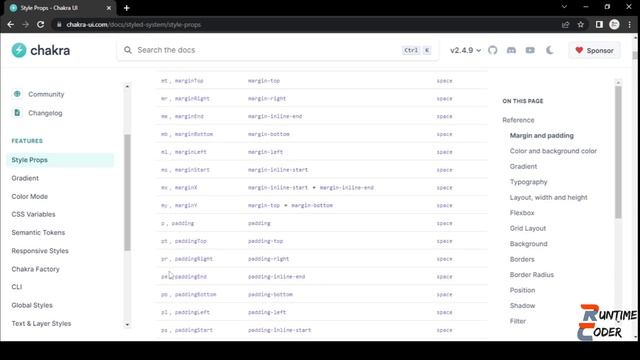
Task: Open browser side panel icon
Action: point(599,24)
